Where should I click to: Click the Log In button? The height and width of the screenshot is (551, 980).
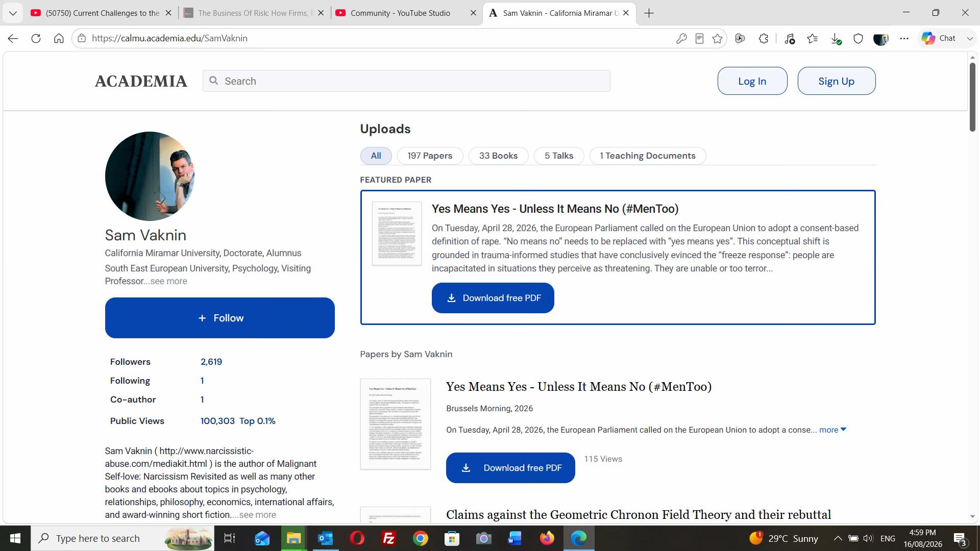pos(752,81)
